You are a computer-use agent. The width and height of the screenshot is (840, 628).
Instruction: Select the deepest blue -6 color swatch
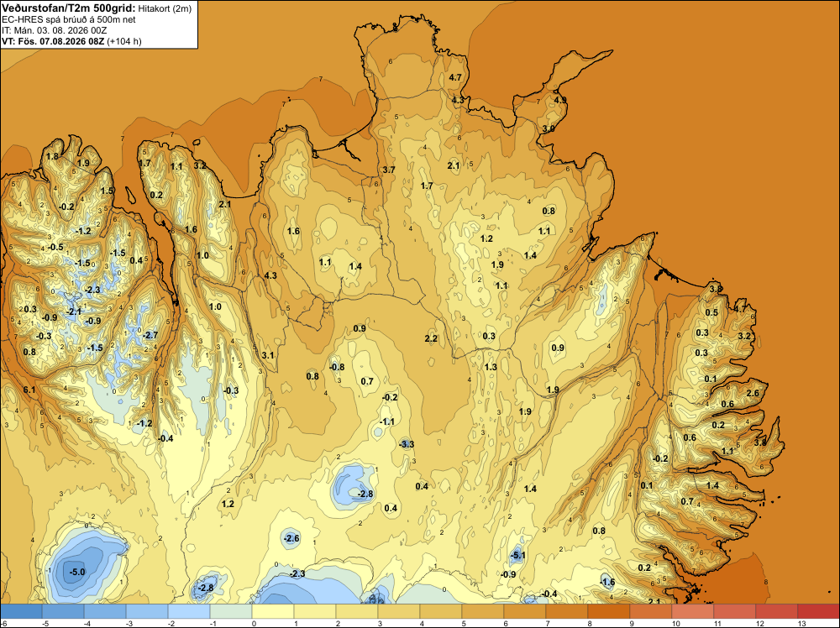pyautogui.click(x=21, y=611)
